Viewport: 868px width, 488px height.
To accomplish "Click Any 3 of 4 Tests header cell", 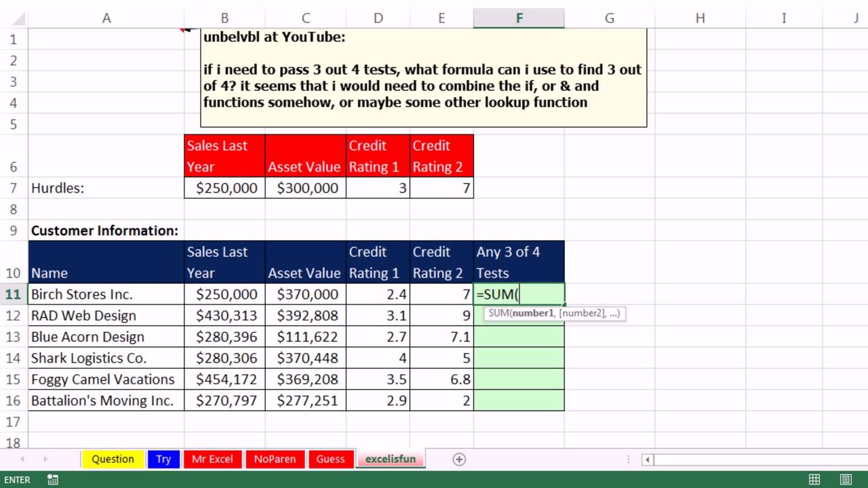I will point(519,262).
